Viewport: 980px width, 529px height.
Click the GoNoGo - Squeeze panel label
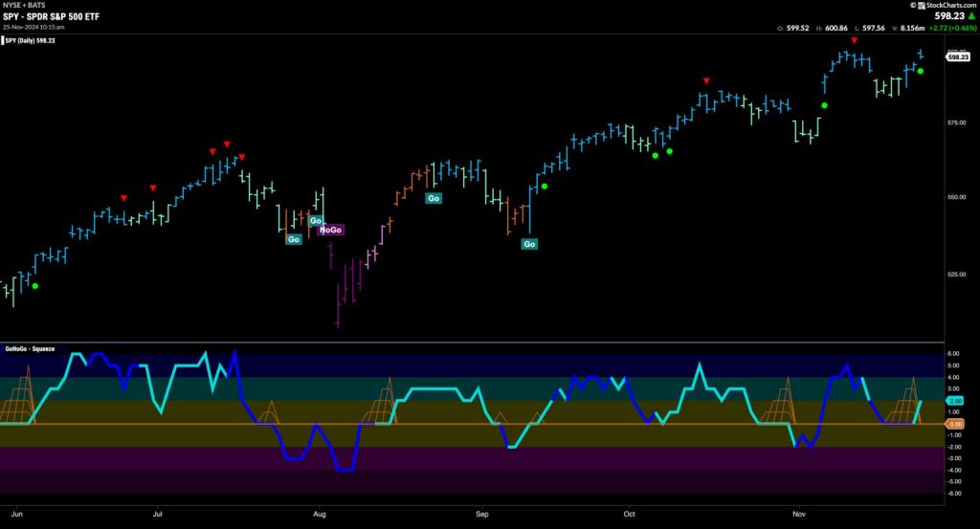[x=30, y=348]
